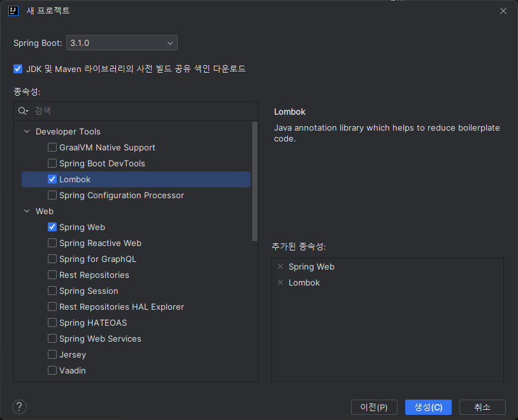Select the Jersey row label
The image size is (518, 420).
(x=73, y=354)
